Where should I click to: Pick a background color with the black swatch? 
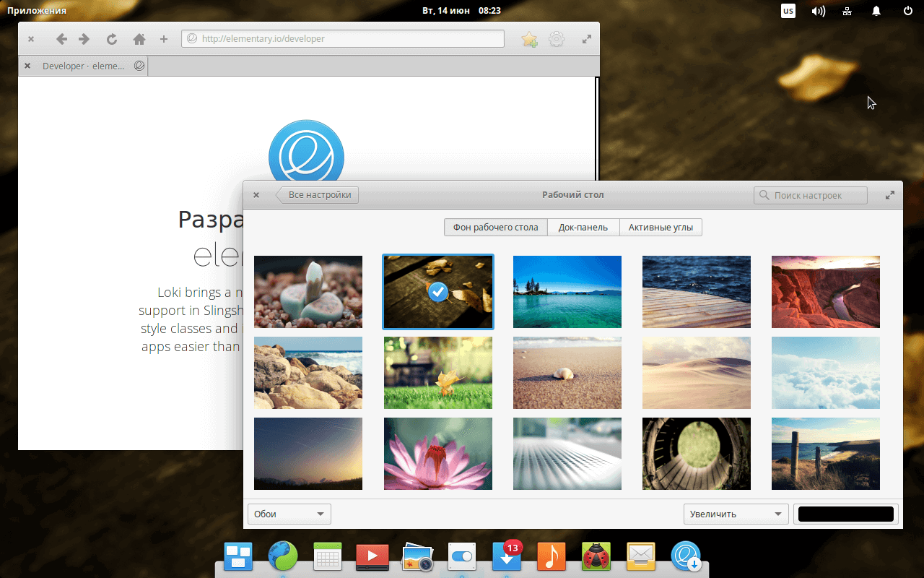pyautogui.click(x=845, y=514)
